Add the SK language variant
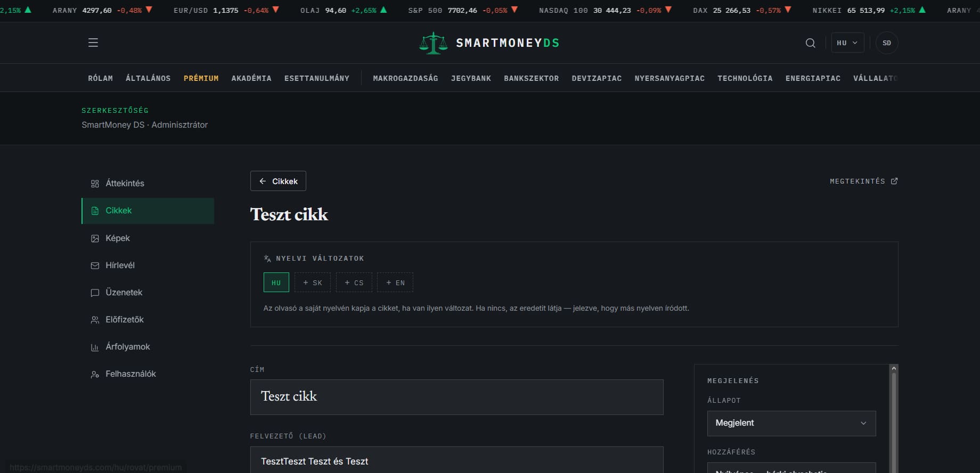 click(313, 283)
